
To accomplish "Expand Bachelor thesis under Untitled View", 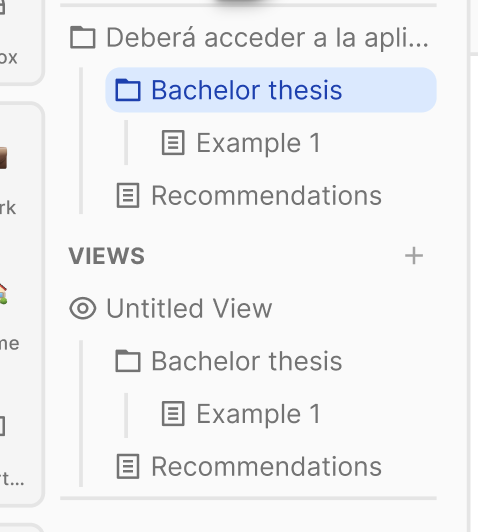I will pyautogui.click(x=247, y=361).
